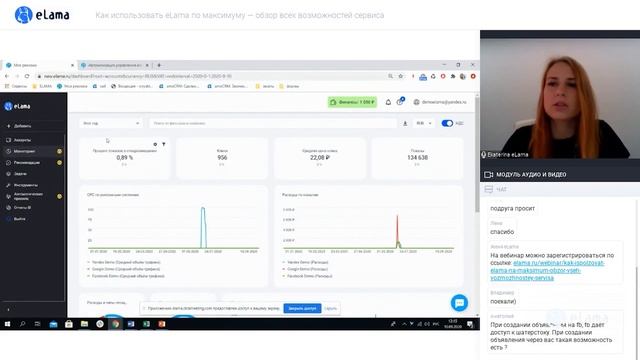Click the 134 638 metric value

417,158
